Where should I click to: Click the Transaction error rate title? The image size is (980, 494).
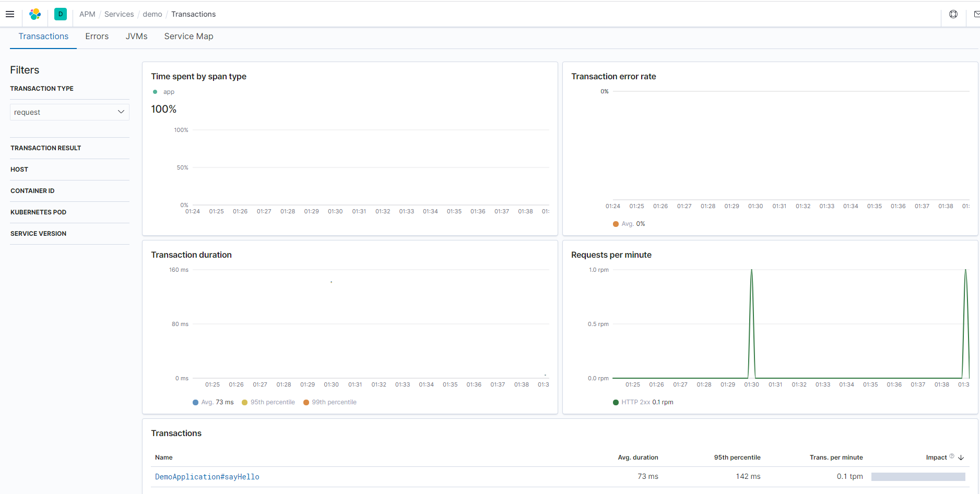(613, 77)
